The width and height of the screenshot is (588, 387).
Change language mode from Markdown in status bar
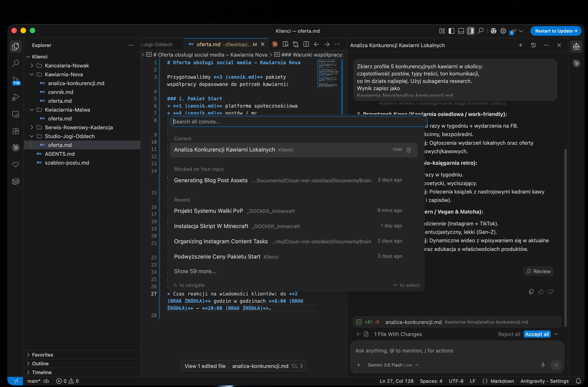[x=502, y=381]
